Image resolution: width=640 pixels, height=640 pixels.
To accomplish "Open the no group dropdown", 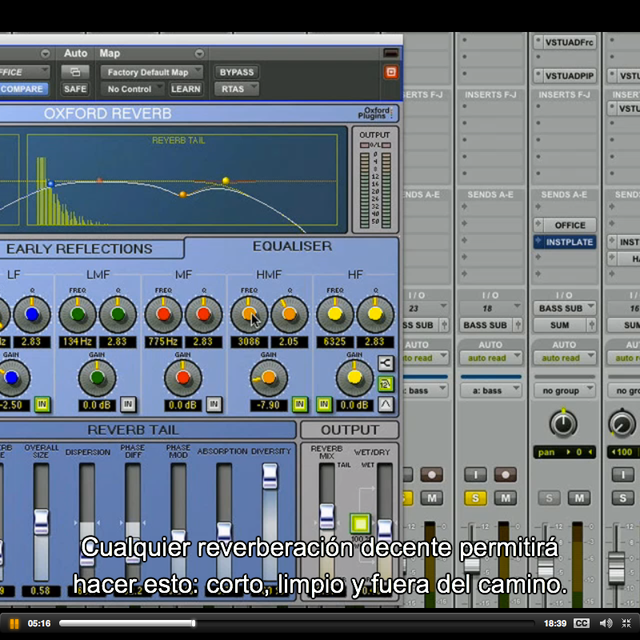I will point(565,391).
